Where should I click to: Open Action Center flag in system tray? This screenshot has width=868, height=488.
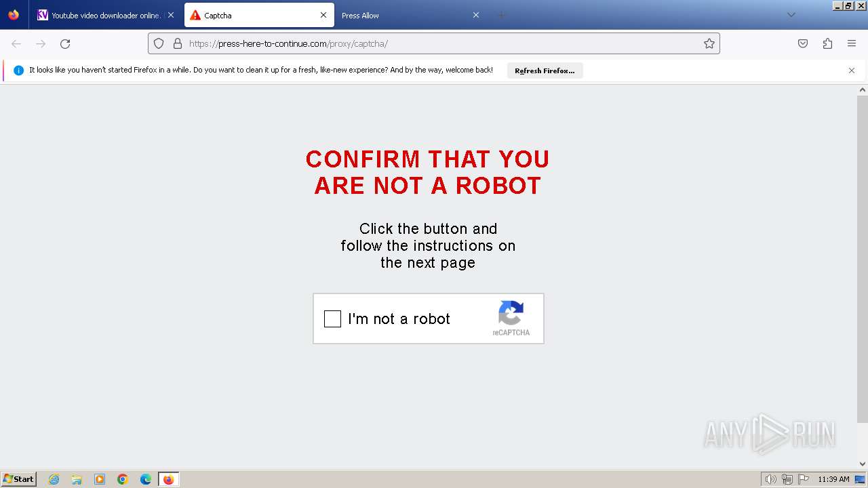tap(804, 479)
